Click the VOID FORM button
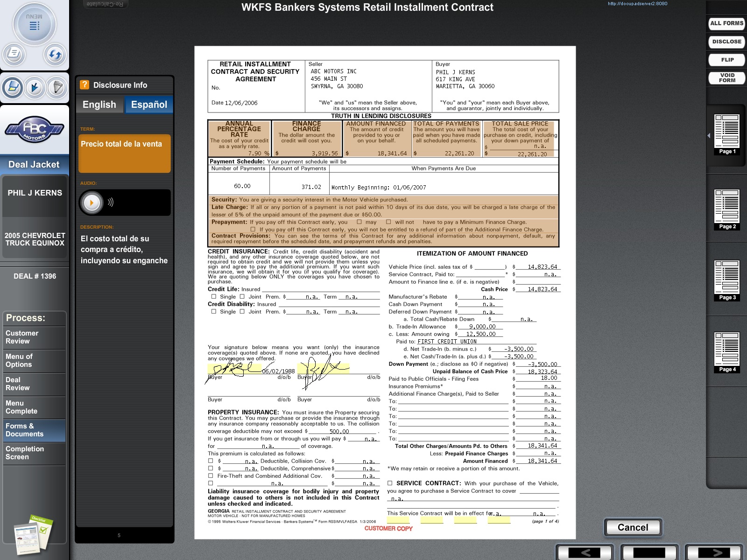The height and width of the screenshot is (560, 747). click(726, 78)
